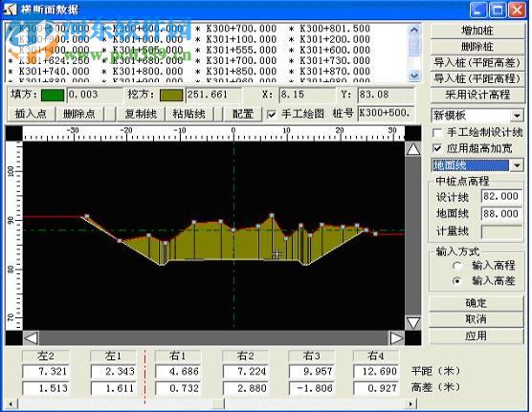The width and height of the screenshot is (532, 412).
Task: Click the canvas scroll-right triangle arrow
Action: click(396, 338)
